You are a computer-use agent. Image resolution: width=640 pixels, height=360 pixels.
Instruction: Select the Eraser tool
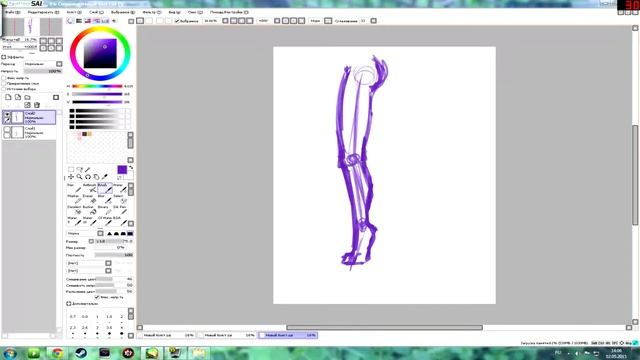(x=89, y=199)
